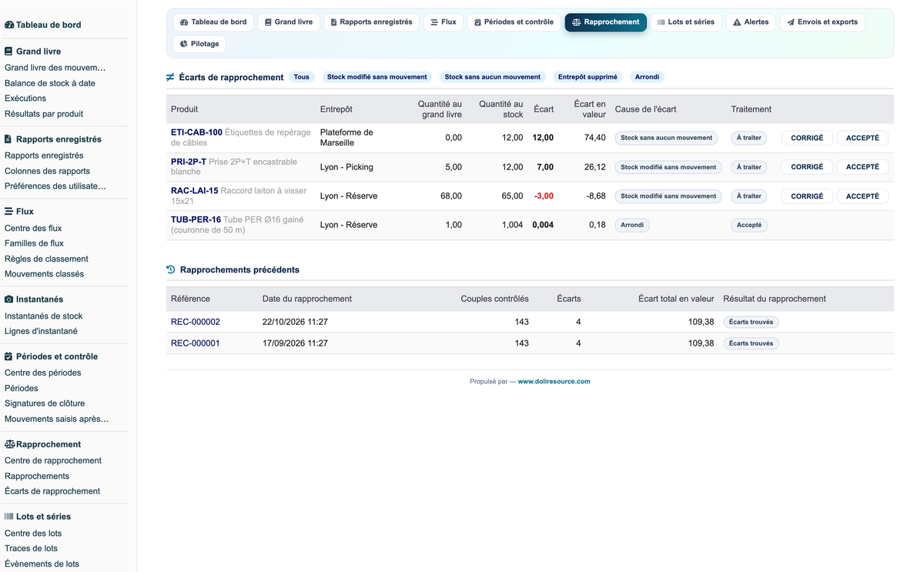Screen dimensions: 924x572
Task: Open Balance de stock à date
Action: pyautogui.click(x=50, y=83)
